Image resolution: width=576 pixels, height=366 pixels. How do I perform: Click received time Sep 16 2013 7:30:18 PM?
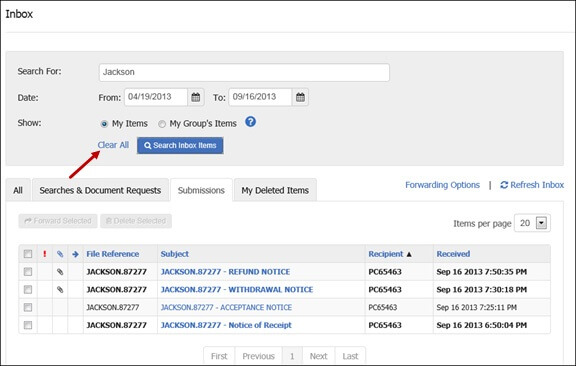[482, 290]
